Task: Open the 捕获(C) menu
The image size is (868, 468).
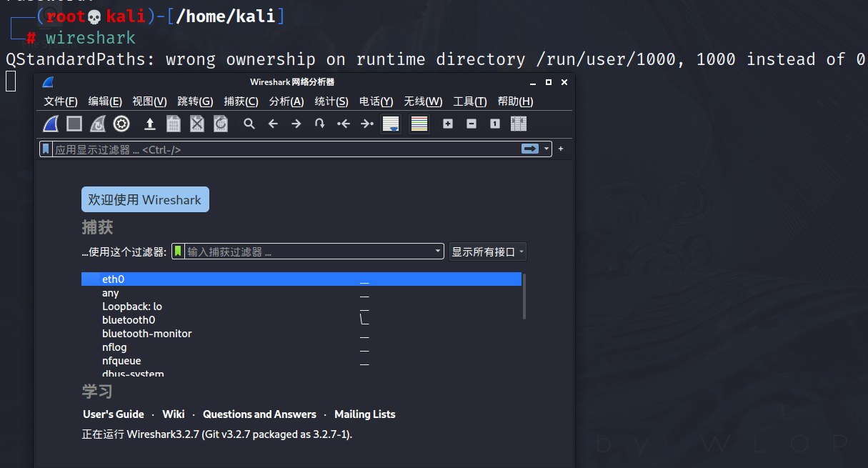Action: [241, 101]
